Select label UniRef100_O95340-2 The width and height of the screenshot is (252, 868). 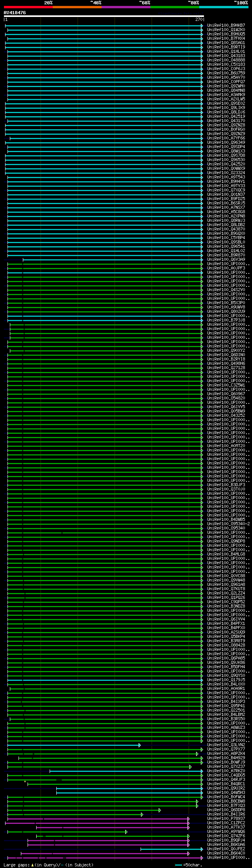click(x=228, y=524)
